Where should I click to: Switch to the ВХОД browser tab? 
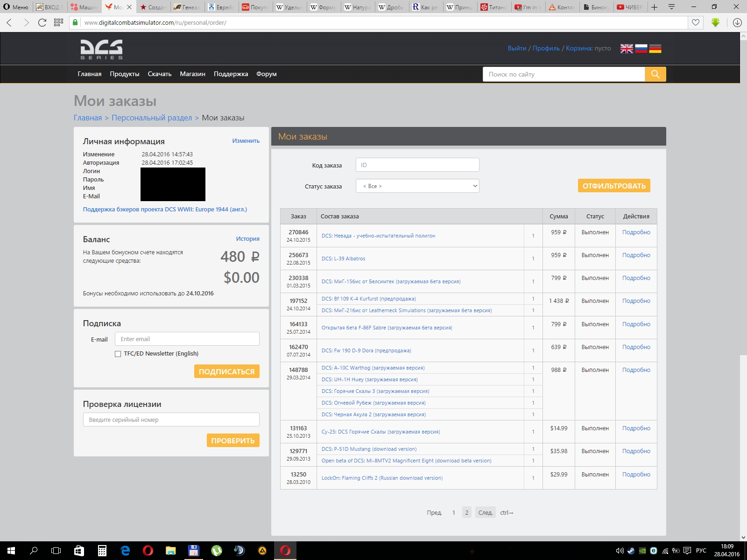point(50,7)
